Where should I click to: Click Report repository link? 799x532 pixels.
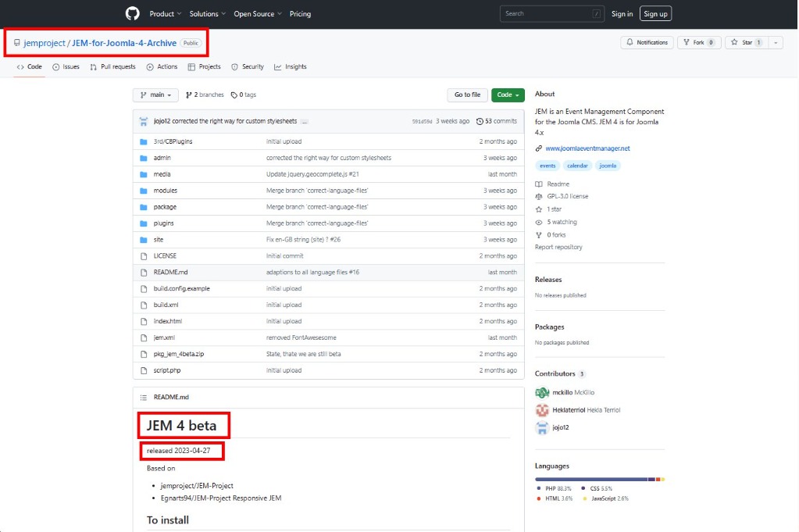coord(558,247)
